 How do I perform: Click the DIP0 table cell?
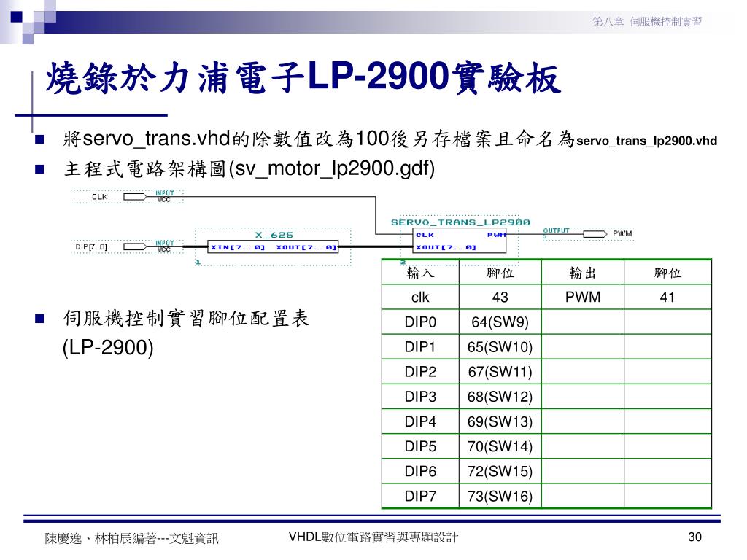420,322
